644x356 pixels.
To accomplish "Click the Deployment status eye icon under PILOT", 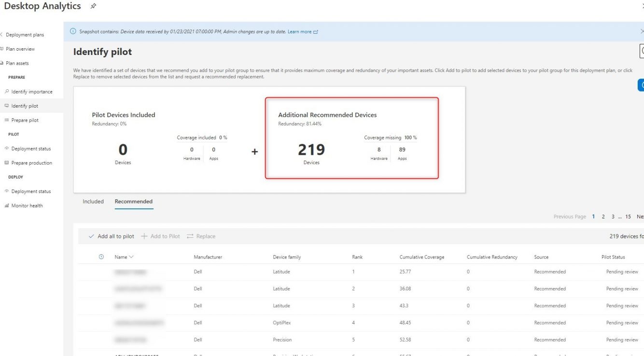I will (x=6, y=149).
